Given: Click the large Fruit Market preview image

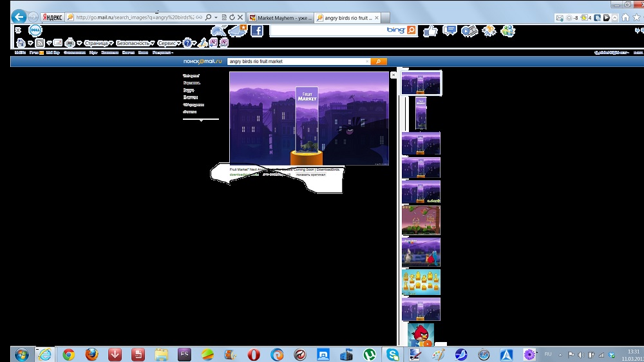Looking at the screenshot, I should pyautogui.click(x=309, y=119).
